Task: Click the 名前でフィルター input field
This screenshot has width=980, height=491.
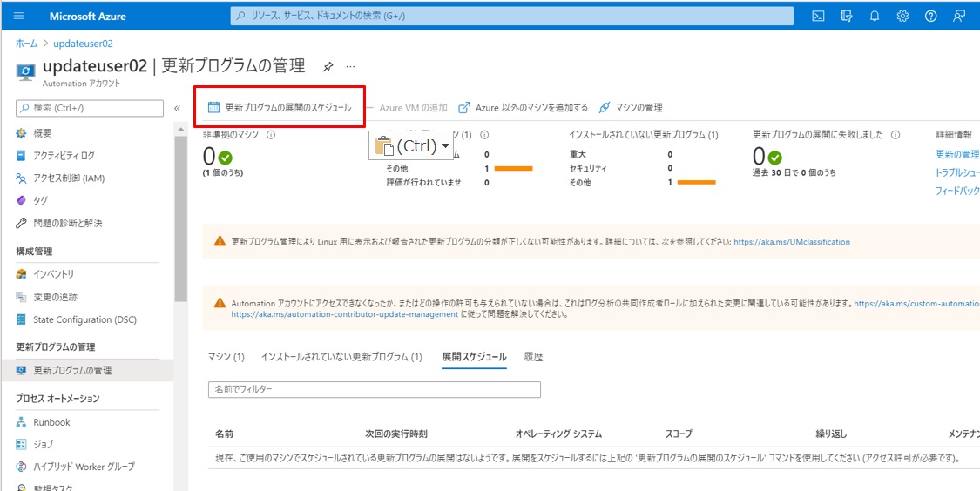Action: 374,390
